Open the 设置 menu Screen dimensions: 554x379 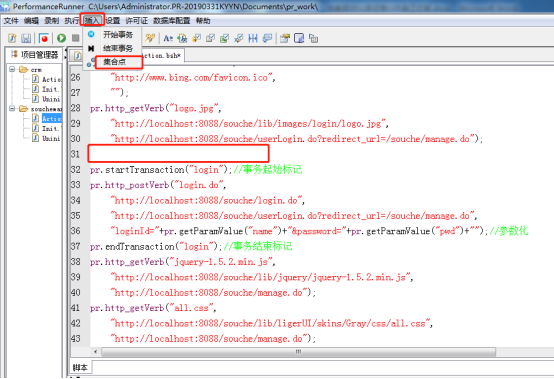click(113, 21)
